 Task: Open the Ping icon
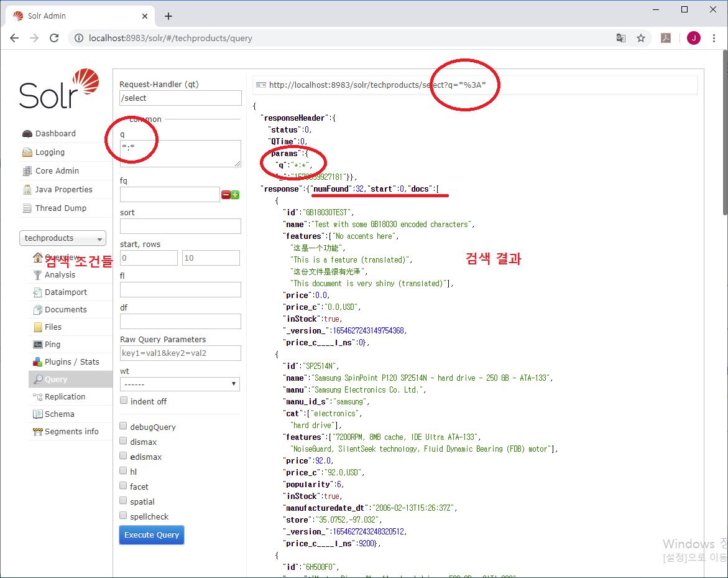pos(37,344)
